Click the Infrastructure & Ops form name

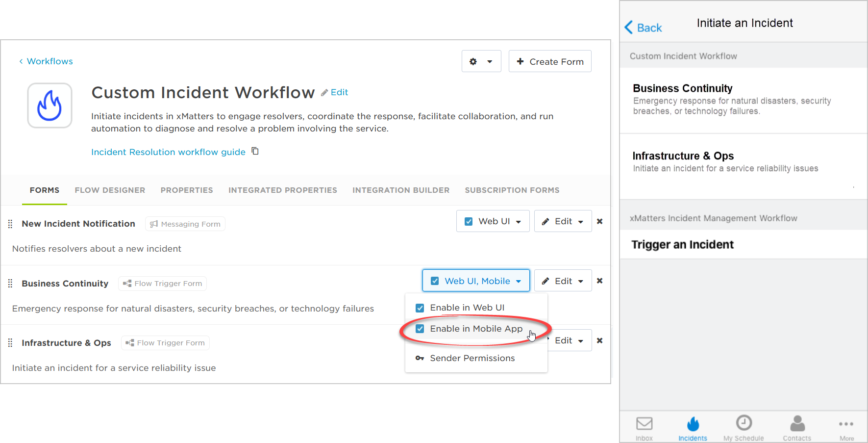coord(66,343)
